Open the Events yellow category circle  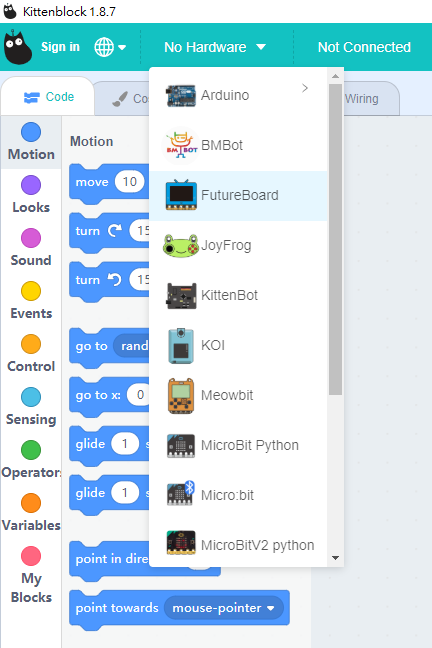coord(31,291)
